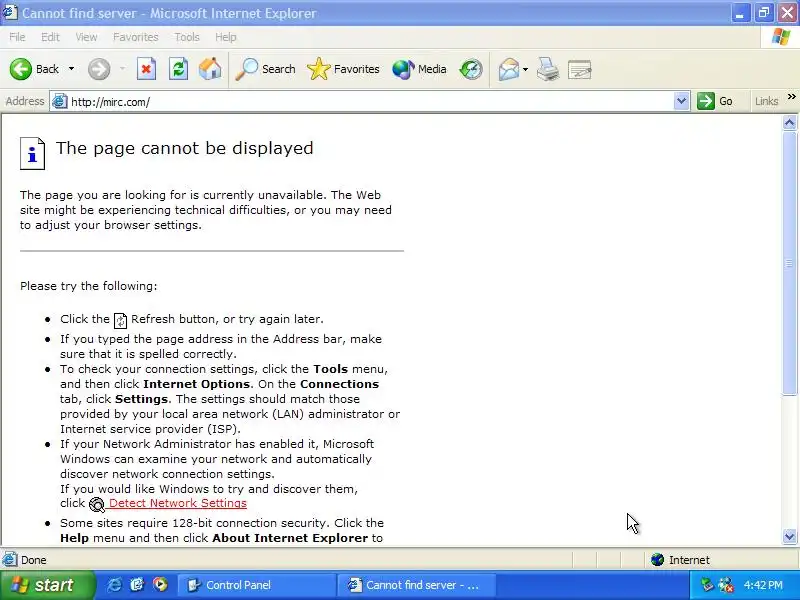Click the Links toolbar label
This screenshot has height=600, width=800.
tap(766, 101)
